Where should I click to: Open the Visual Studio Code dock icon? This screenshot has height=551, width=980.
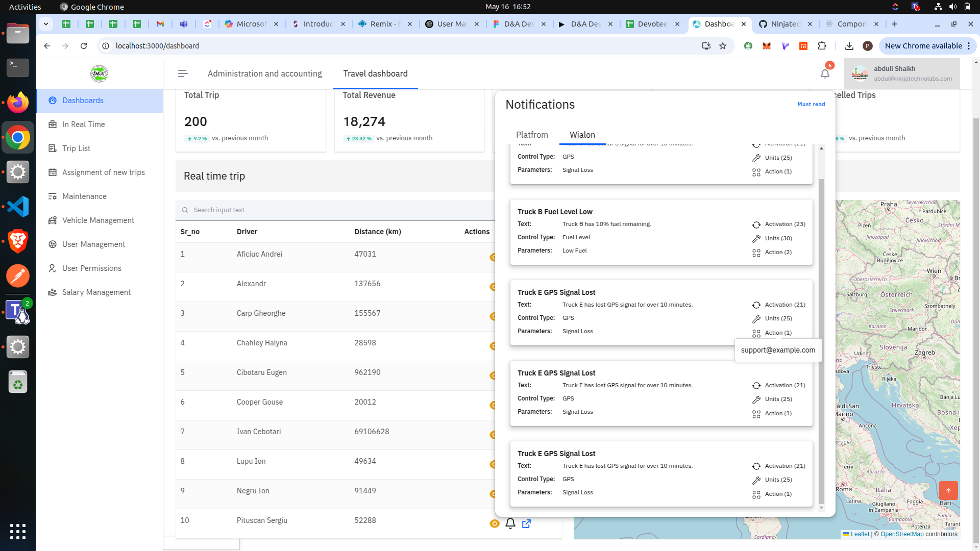pyautogui.click(x=18, y=207)
